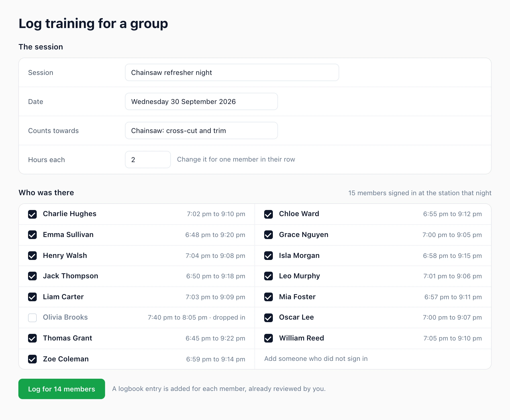
Task: Toggle Mia Foster checkbox
Action: tap(269, 297)
